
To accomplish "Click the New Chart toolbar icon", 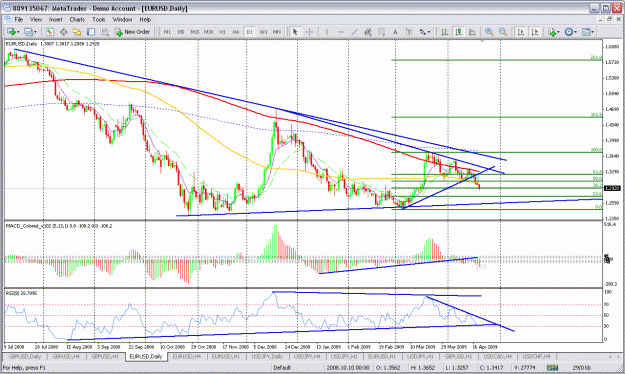I will (x=11, y=32).
